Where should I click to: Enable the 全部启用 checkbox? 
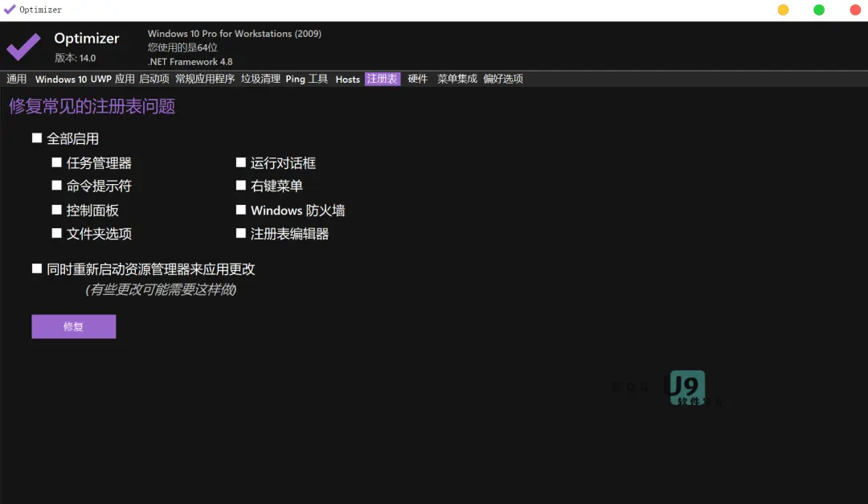pyautogui.click(x=37, y=138)
